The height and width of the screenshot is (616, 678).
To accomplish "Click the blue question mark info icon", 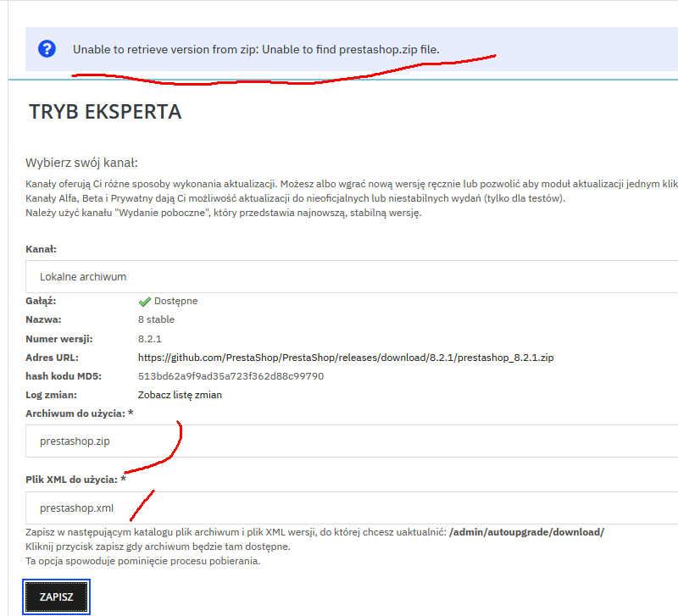I will pyautogui.click(x=47, y=49).
